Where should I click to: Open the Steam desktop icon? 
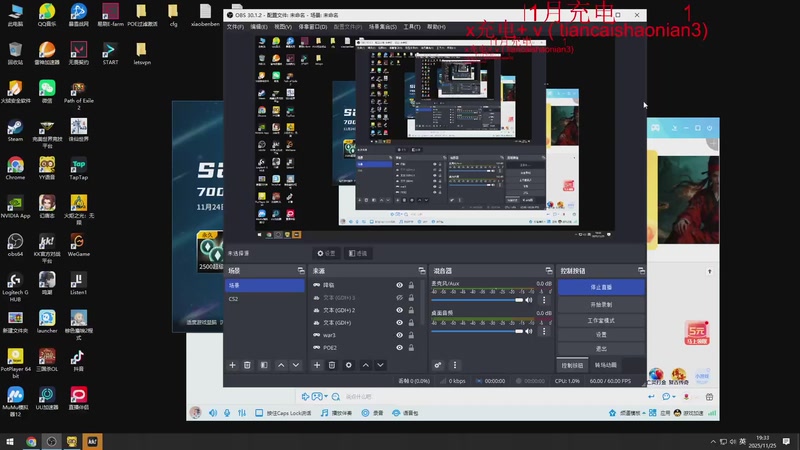point(15,131)
